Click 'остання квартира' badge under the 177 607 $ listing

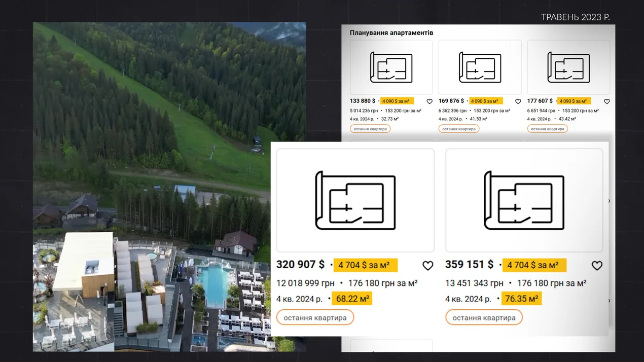pos(547,129)
